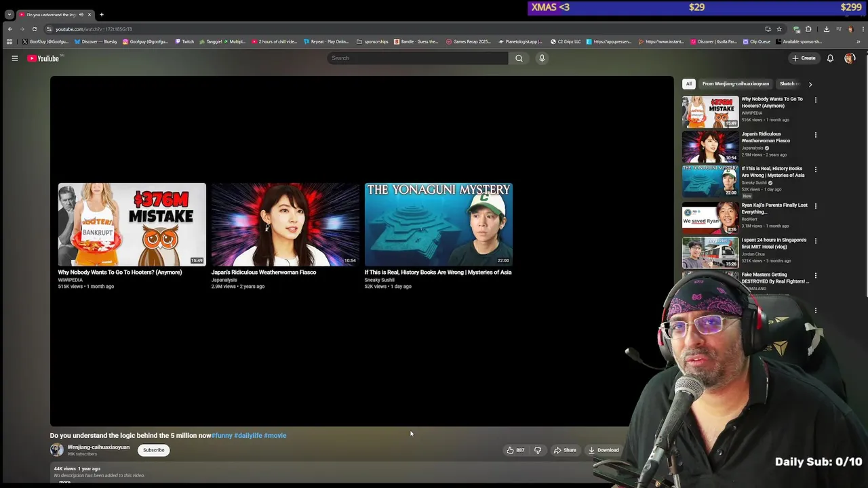The image size is (868, 488).
Task: Click the #movie hashtag
Action: 275,436
